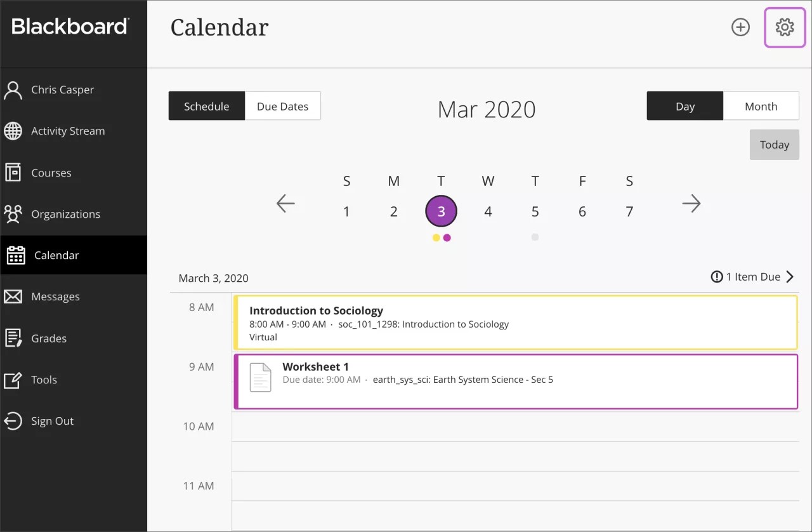Select the Schedule tab

207,106
